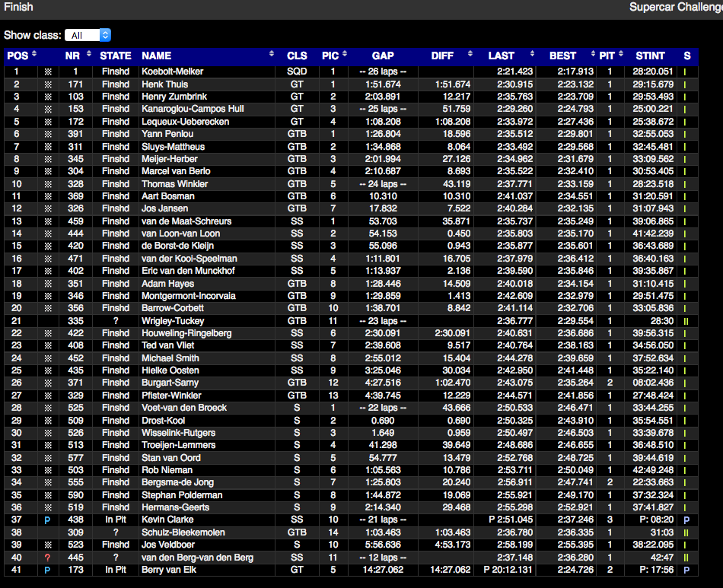Sort by POS column arrows
The width and height of the screenshot is (723, 588).
coord(34,55)
